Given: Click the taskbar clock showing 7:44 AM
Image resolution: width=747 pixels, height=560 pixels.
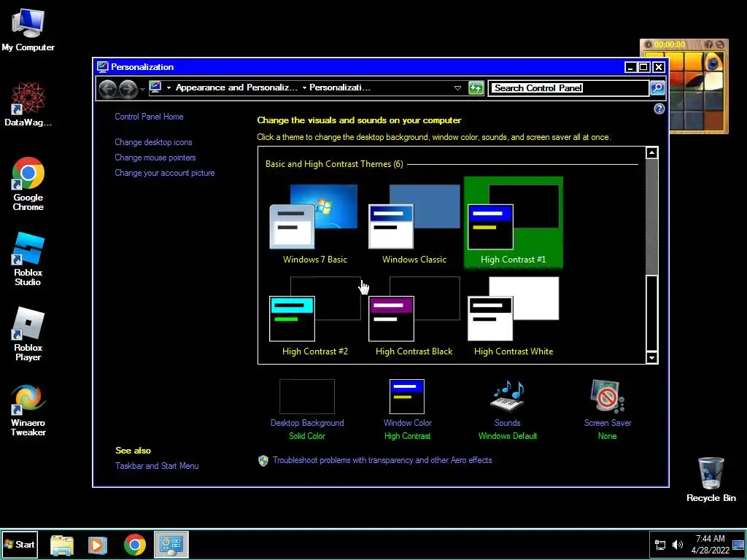Looking at the screenshot, I should [x=710, y=544].
